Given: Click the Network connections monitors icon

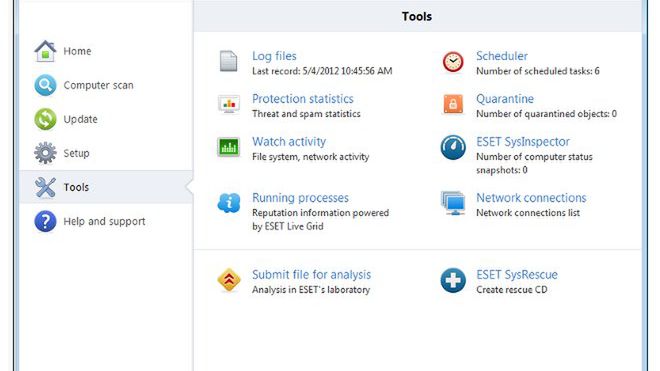Looking at the screenshot, I should [x=453, y=203].
